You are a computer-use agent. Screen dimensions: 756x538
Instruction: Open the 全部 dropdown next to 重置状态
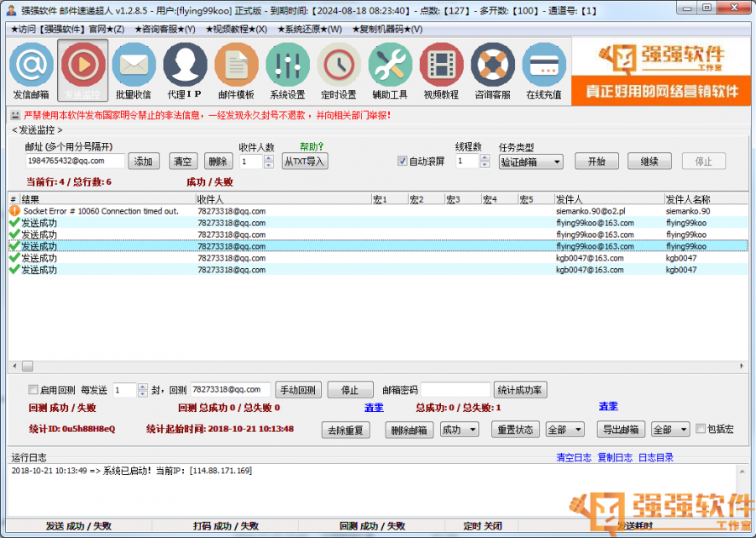tap(565, 430)
